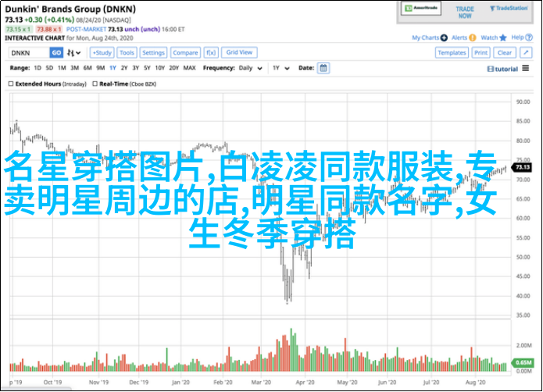Open the Alerts link
Screen dimensions: 543x392
(459, 37)
